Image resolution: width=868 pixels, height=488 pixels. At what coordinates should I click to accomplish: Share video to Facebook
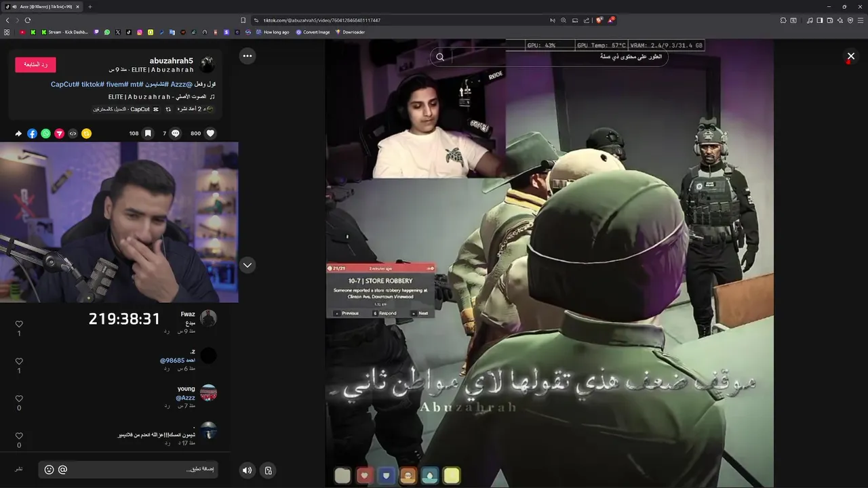pyautogui.click(x=32, y=134)
